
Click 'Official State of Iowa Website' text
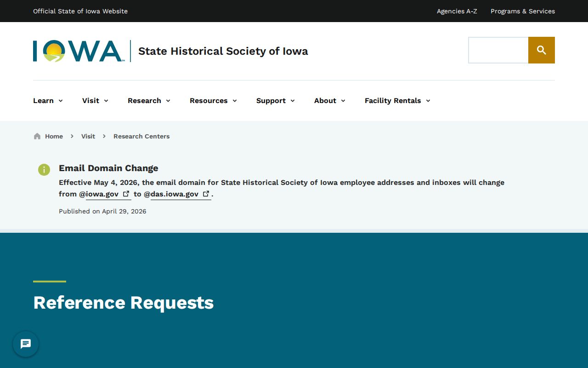(80, 11)
